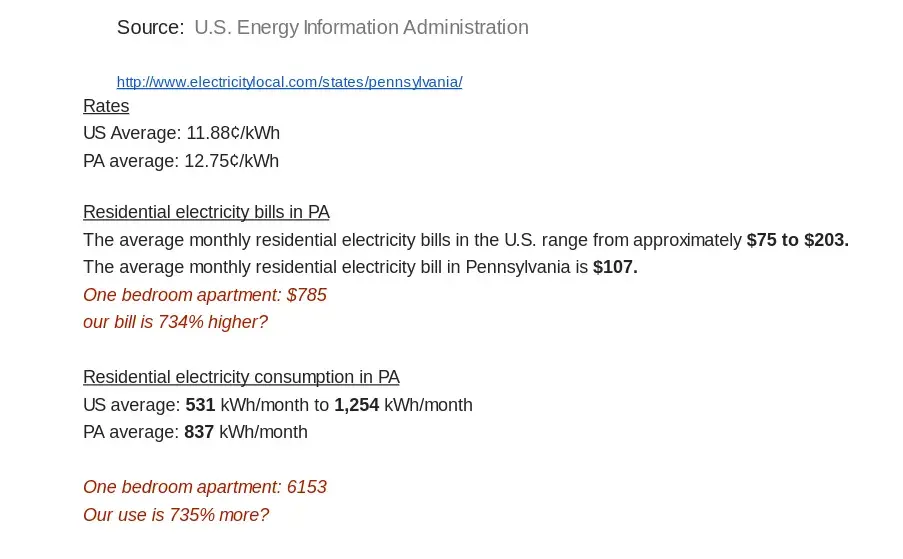Click the bold "837" PA average value
The width and height of the screenshot is (903, 559).
pyautogui.click(x=199, y=432)
